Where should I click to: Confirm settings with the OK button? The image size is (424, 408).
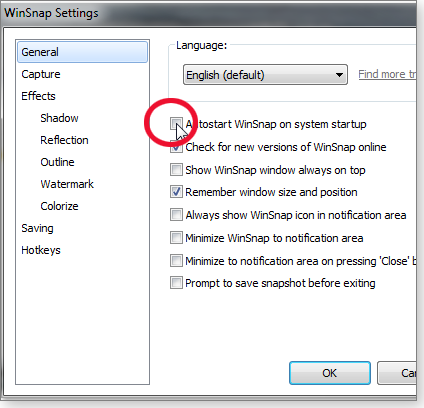(330, 373)
